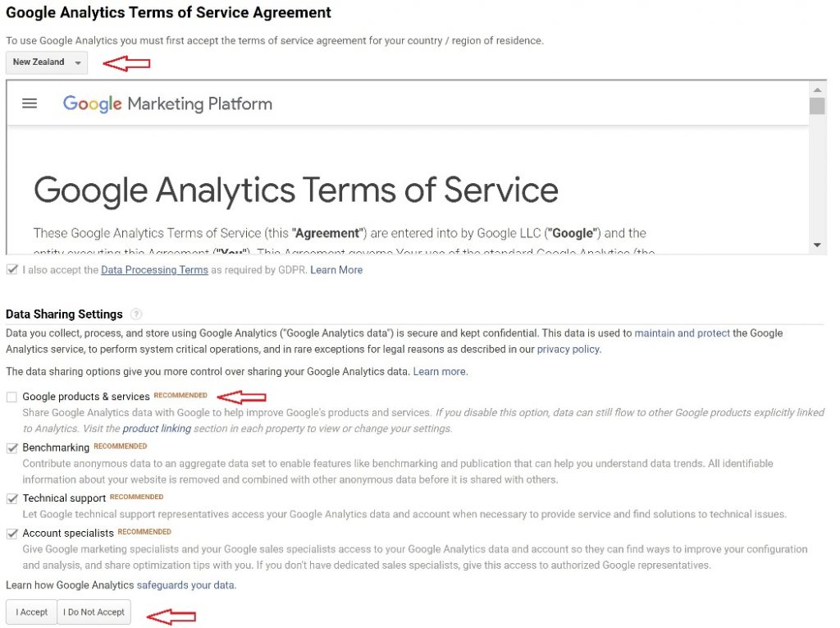Toggle the Data Processing Terms acceptance checkbox
This screenshot has width=840, height=628.
(11, 269)
